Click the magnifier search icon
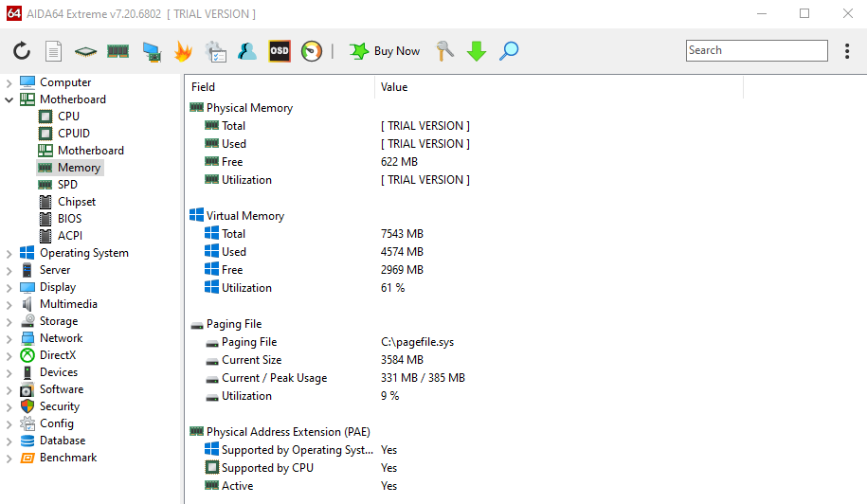 tap(509, 51)
